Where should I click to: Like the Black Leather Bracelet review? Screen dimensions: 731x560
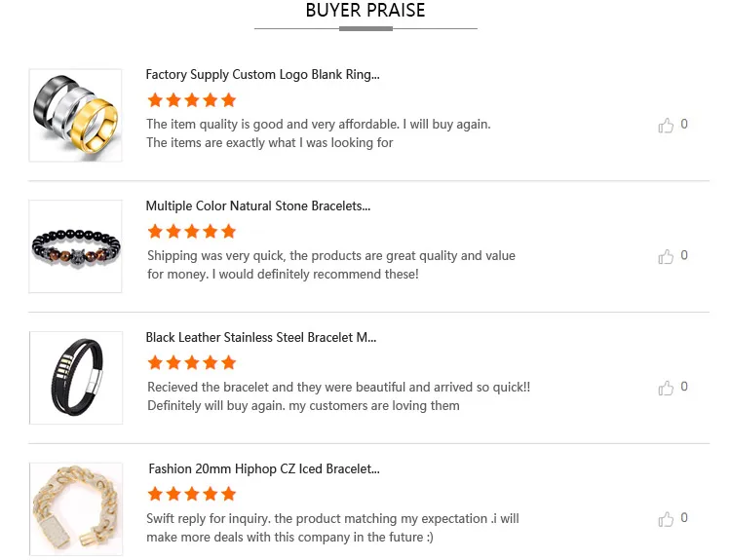coord(667,389)
